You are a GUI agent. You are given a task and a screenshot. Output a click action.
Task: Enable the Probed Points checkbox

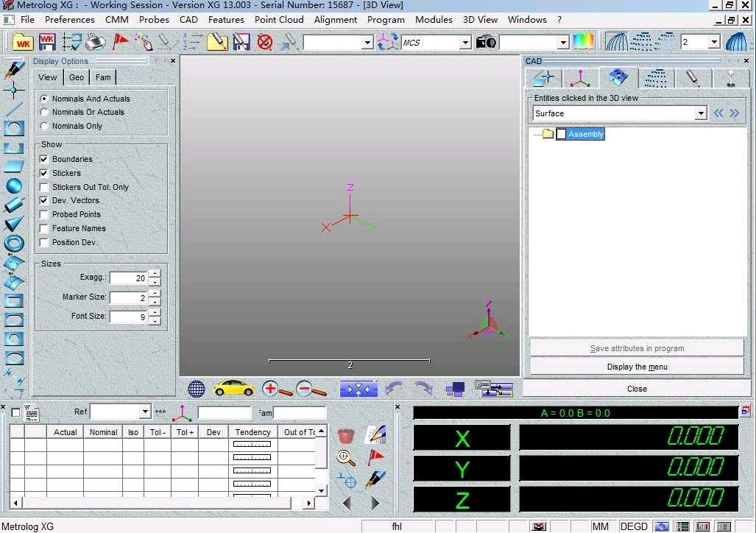(44, 214)
